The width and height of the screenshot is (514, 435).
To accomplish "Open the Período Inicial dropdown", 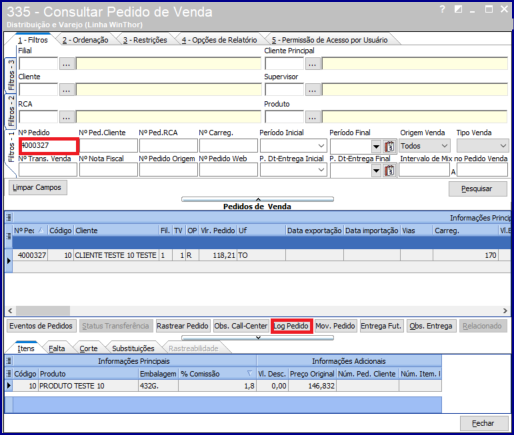I will (321, 146).
